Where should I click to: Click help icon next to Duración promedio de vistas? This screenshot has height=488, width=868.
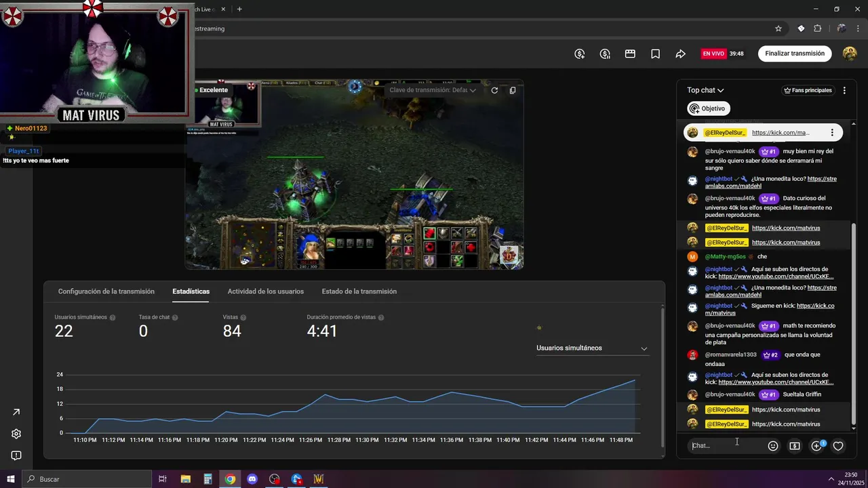pos(381,318)
